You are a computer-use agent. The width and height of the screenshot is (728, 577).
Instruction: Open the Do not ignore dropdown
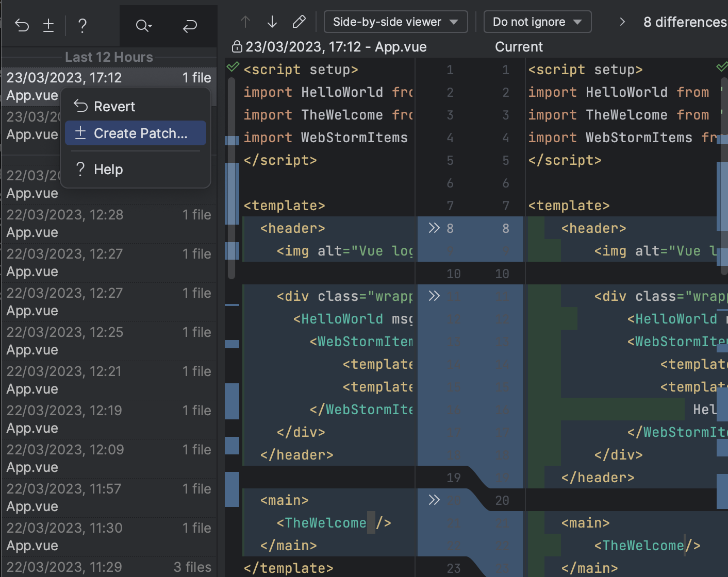(x=537, y=22)
